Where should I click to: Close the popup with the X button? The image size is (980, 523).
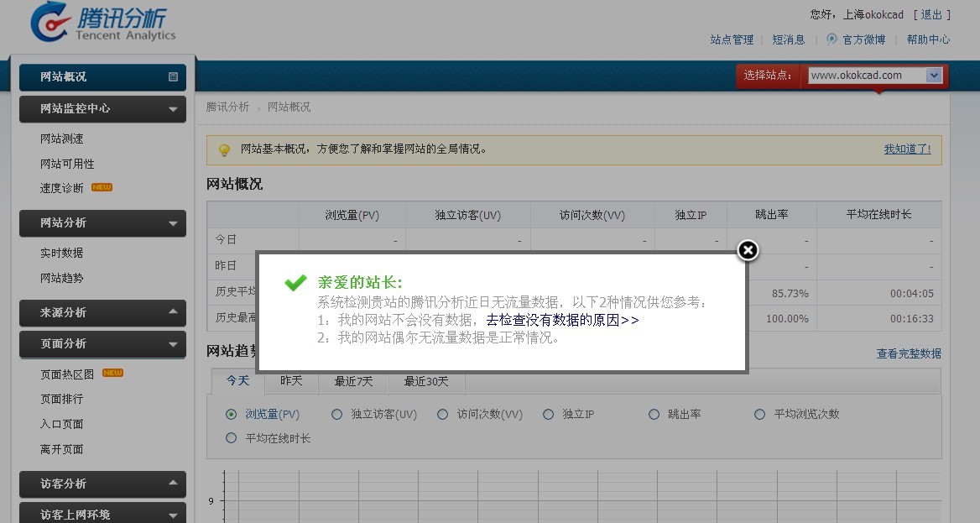pos(748,250)
